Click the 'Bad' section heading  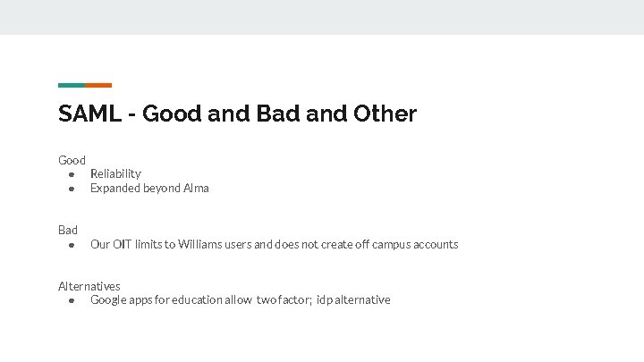click(x=68, y=230)
